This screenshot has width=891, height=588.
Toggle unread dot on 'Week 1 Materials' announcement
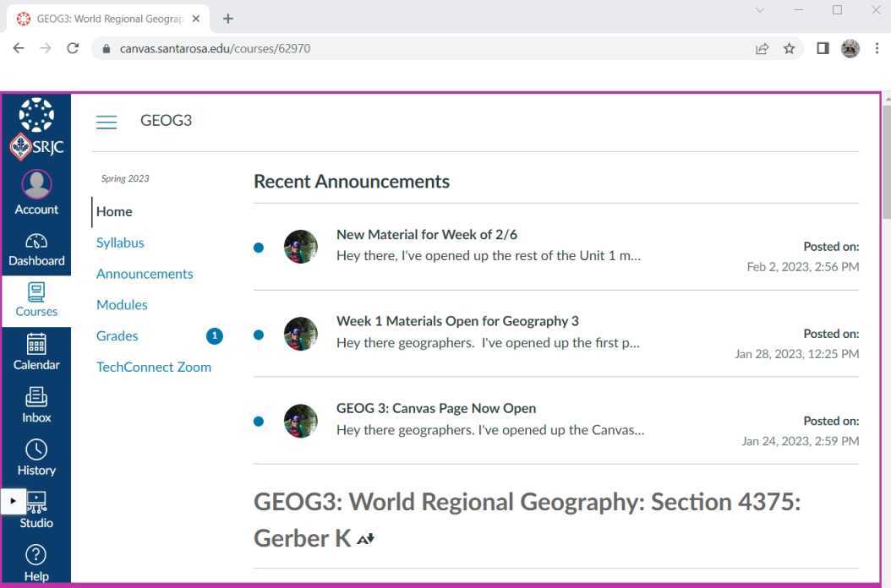click(259, 335)
